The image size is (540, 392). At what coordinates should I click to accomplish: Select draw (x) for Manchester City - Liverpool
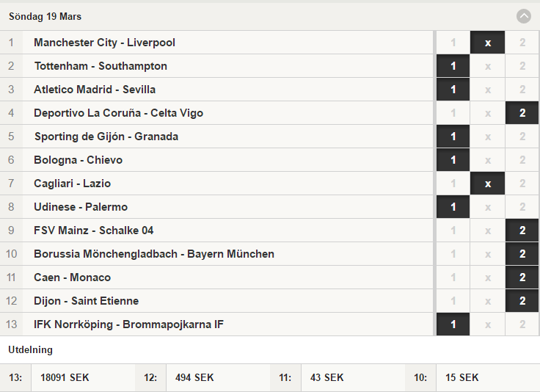pyautogui.click(x=488, y=43)
